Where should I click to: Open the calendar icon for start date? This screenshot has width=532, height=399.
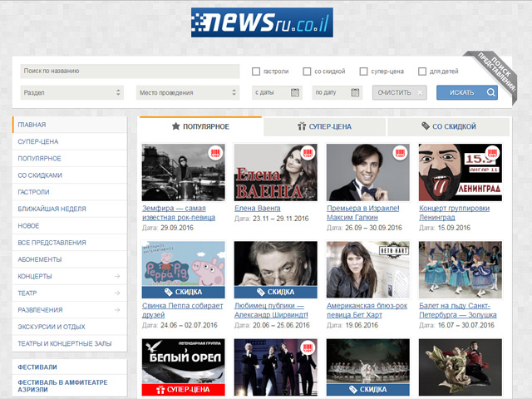point(295,92)
